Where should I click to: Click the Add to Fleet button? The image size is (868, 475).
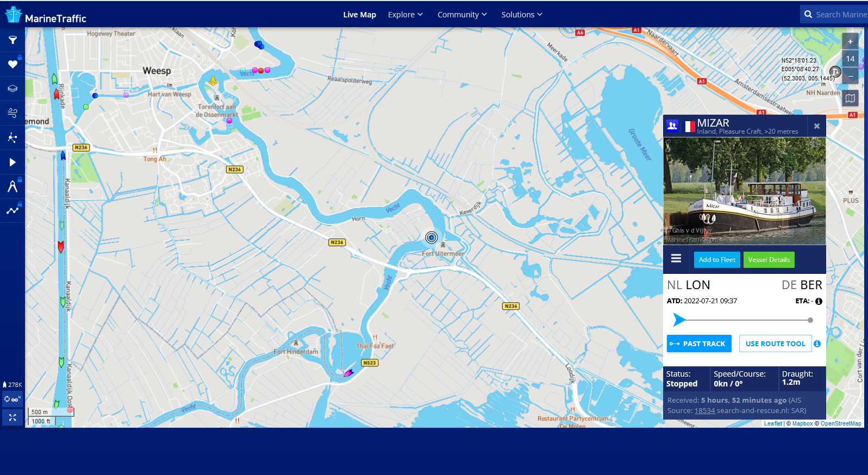pos(717,260)
